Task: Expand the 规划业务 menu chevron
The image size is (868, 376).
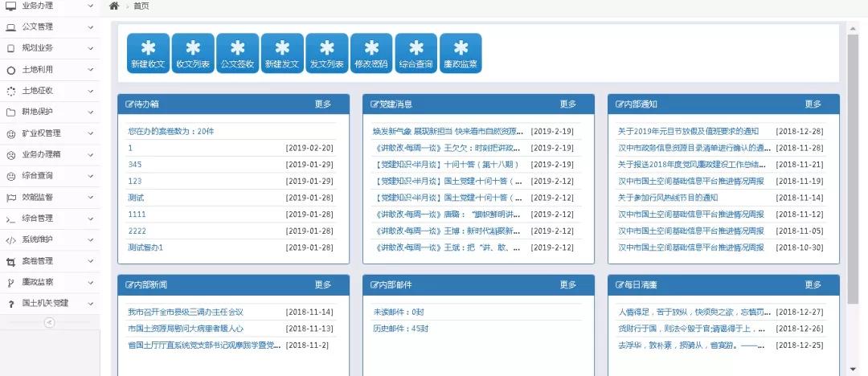Action: point(90,48)
